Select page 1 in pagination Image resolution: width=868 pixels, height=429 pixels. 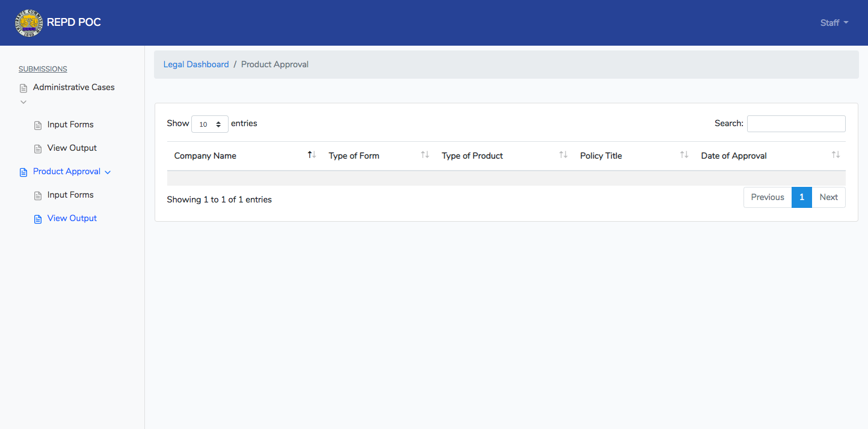(x=802, y=197)
